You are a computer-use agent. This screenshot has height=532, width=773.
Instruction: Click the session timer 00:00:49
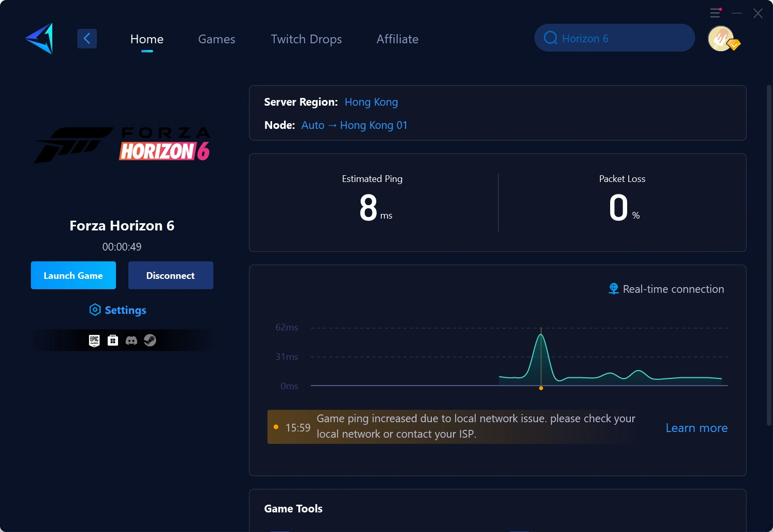coord(122,247)
